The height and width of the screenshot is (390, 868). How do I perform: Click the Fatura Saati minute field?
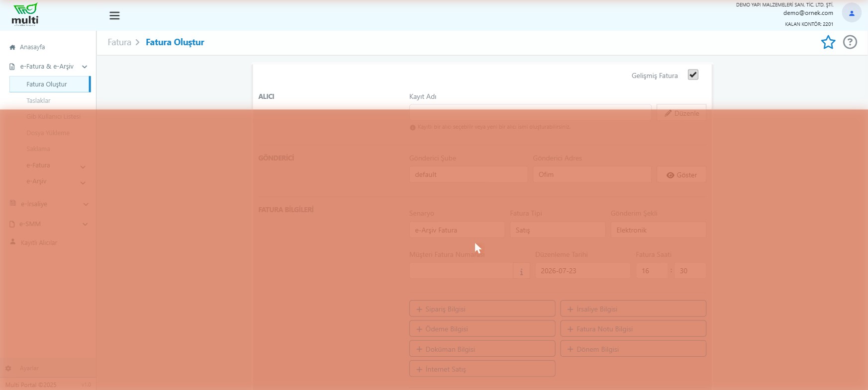pos(690,271)
